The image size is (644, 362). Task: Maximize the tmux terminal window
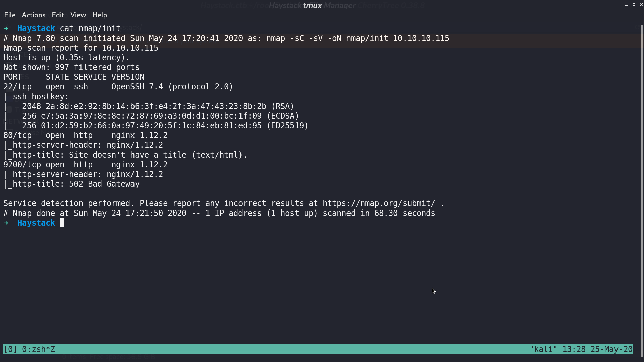tap(634, 5)
